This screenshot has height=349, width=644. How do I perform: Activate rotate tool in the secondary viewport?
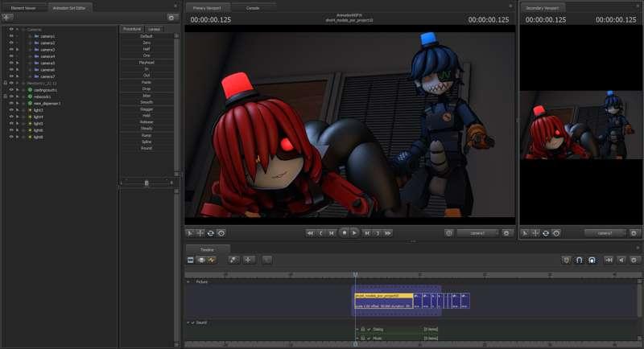pyautogui.click(x=546, y=233)
